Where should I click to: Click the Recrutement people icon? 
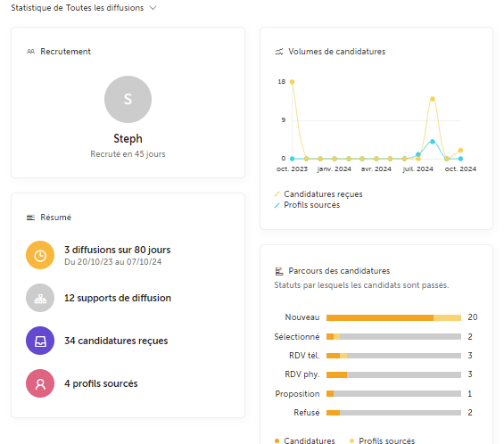point(30,52)
